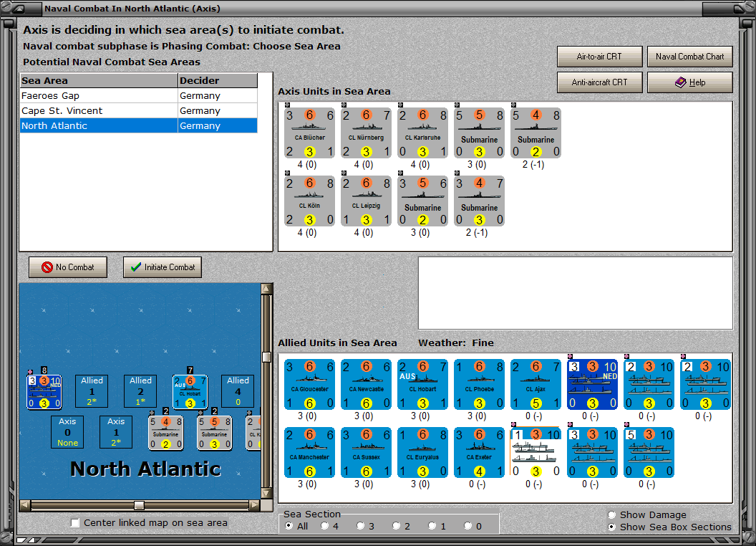The width and height of the screenshot is (756, 546).
Task: Select Sea Section 1 radio button
Action: (432, 526)
